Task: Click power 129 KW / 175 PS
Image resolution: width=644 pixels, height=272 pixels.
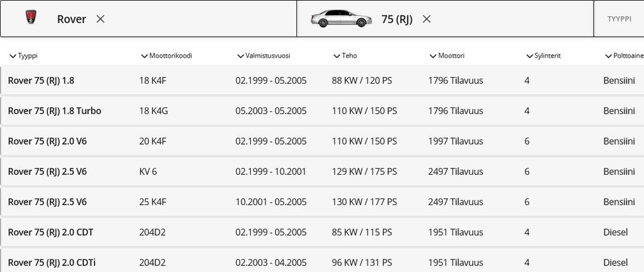Action: [364, 172]
